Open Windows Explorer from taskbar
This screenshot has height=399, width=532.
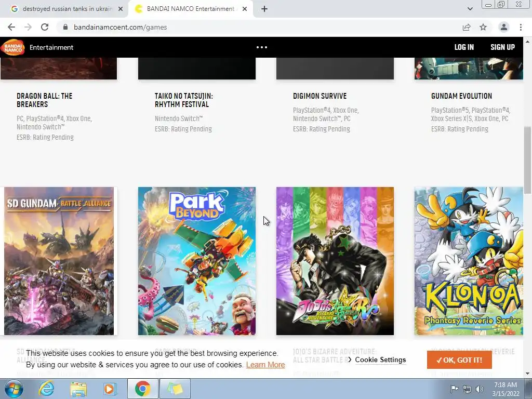[78, 389]
